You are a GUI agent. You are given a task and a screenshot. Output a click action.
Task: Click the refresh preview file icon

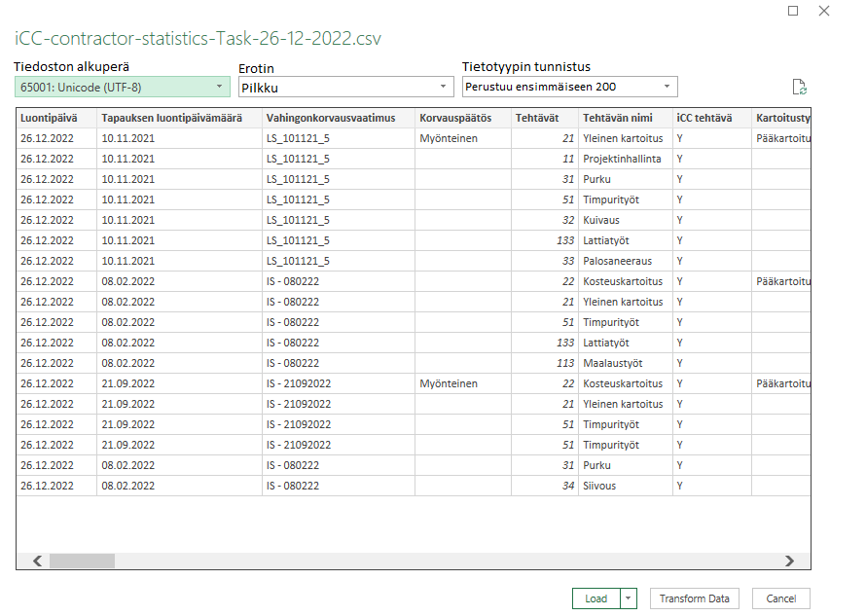(x=799, y=87)
